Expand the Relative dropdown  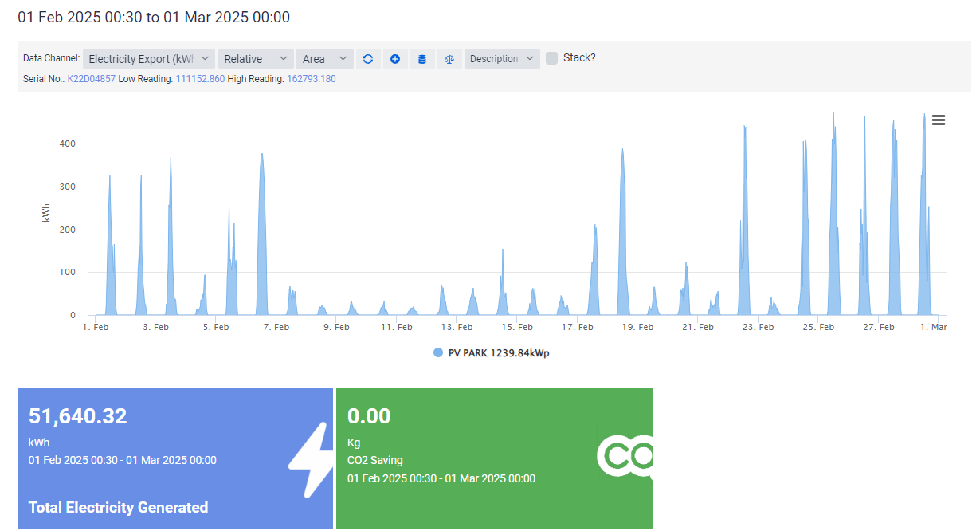pos(256,59)
